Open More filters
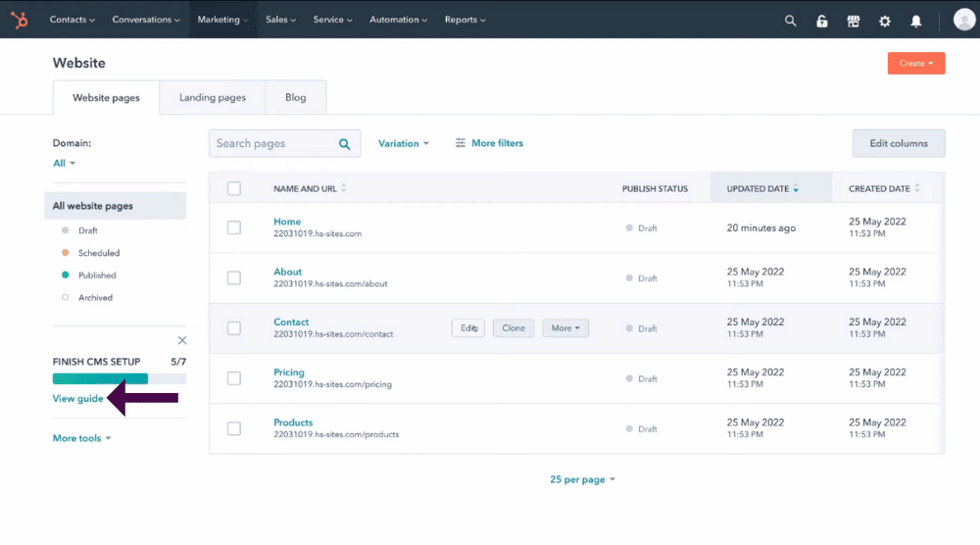Screen dimensions: 980x545 tap(489, 143)
